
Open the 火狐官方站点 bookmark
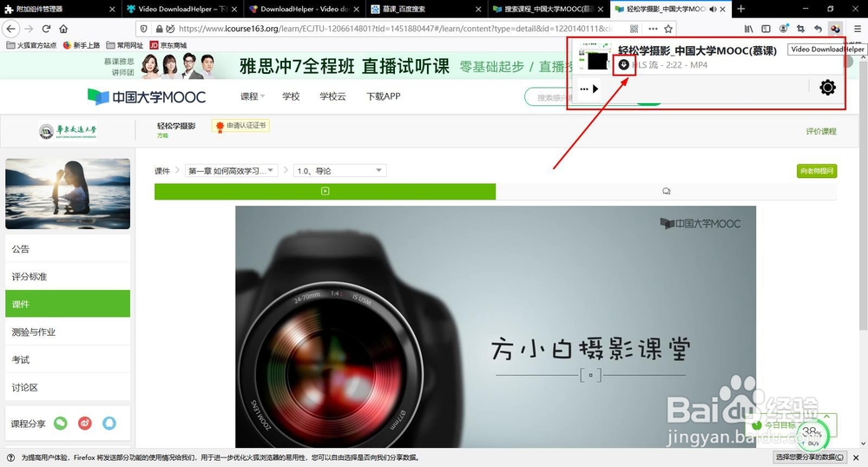(31, 45)
